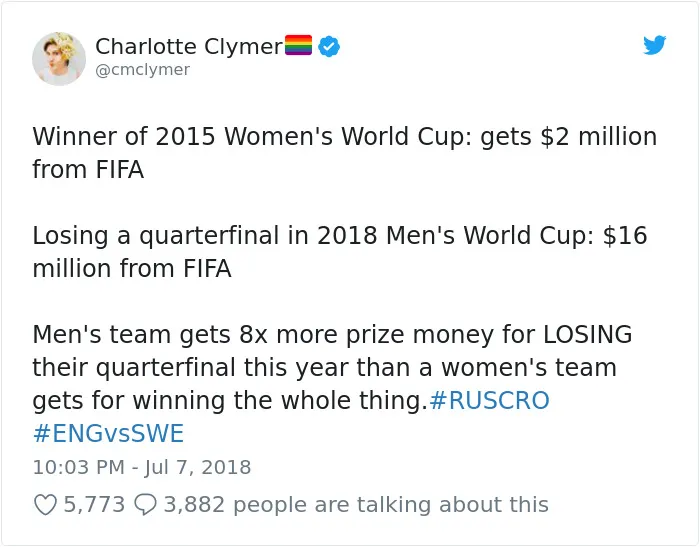Open the @cmclymer handle link

(x=142, y=70)
